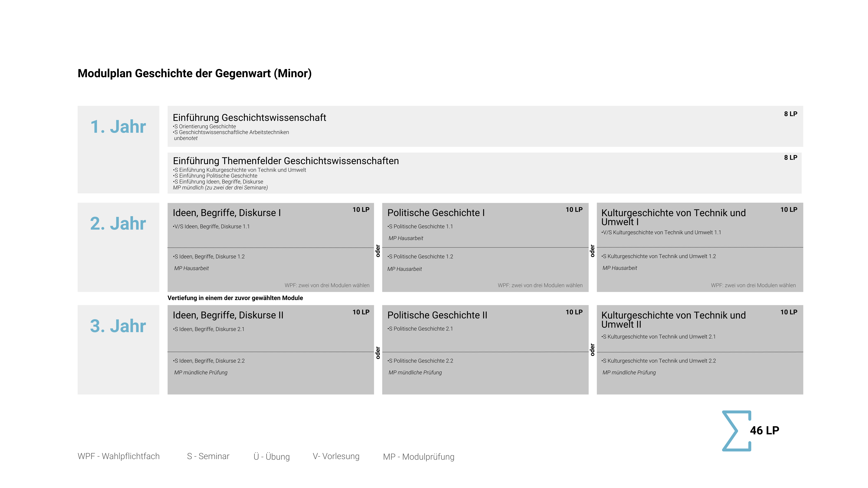The height and width of the screenshot is (488, 868).
Task: Click the 46 LP total label
Action: click(765, 430)
